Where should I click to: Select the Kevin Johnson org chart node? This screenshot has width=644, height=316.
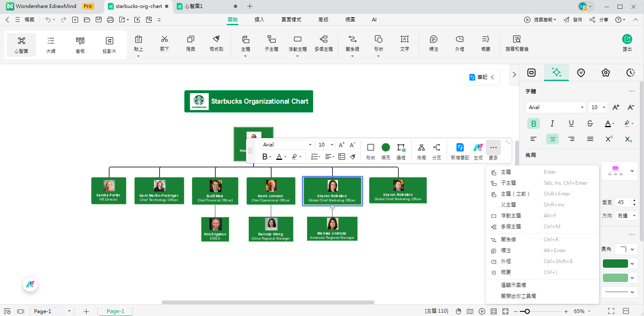[270, 191]
